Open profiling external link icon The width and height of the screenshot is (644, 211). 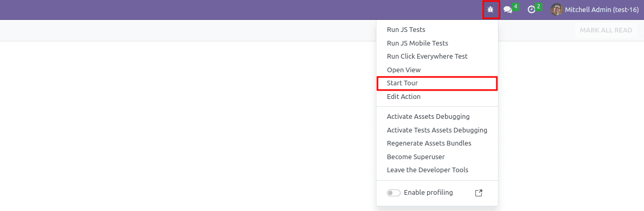click(x=479, y=193)
